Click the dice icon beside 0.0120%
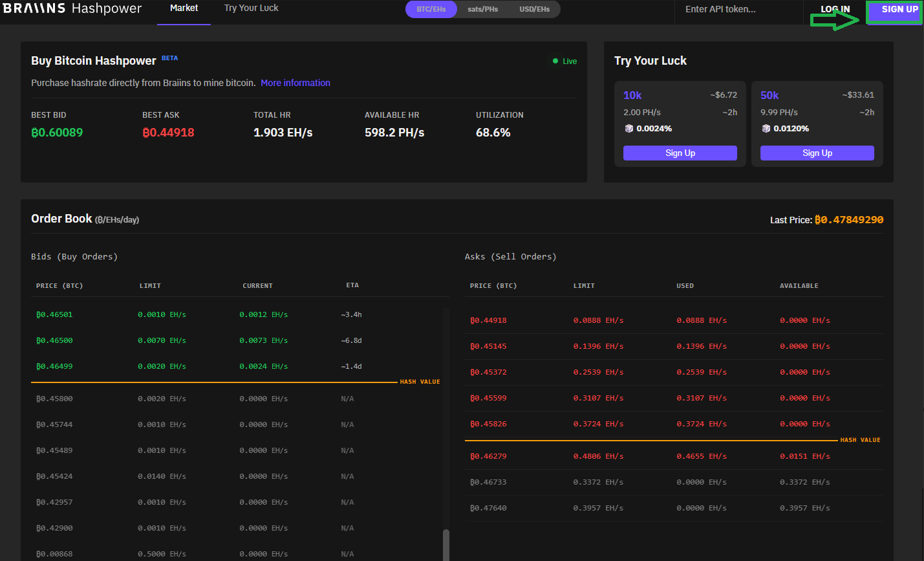The image size is (924, 561). 766,129
